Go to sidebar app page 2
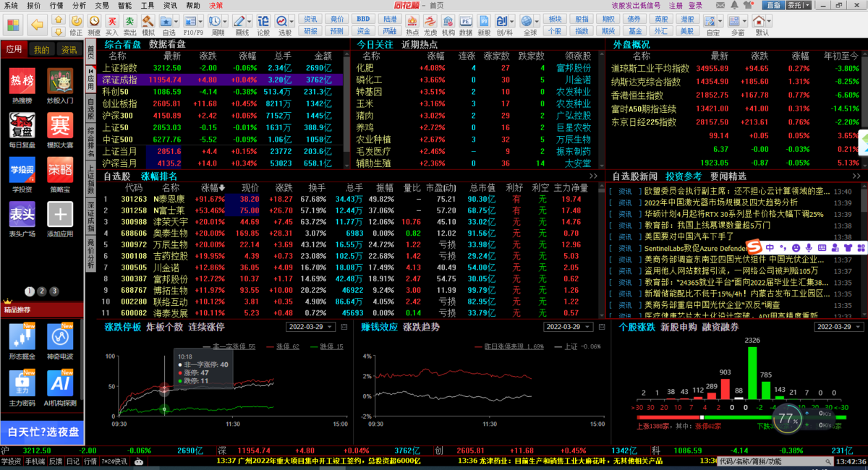The height and width of the screenshot is (470, 868). coord(42,291)
